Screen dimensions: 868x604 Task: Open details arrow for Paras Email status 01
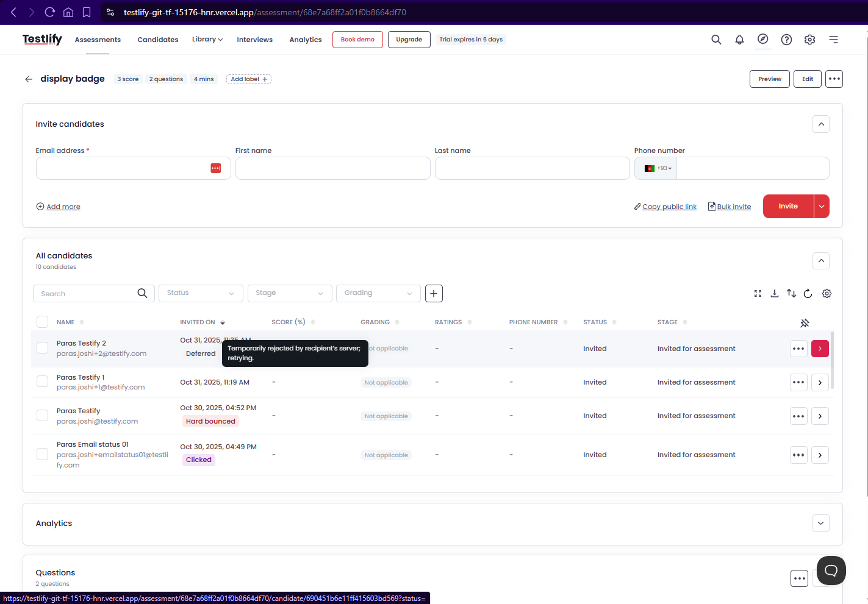[x=820, y=455]
